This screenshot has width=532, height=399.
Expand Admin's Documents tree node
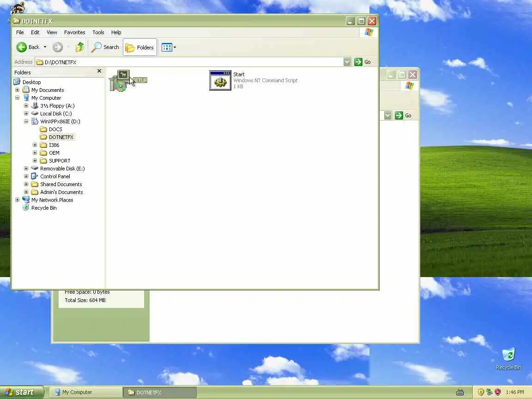click(x=26, y=192)
